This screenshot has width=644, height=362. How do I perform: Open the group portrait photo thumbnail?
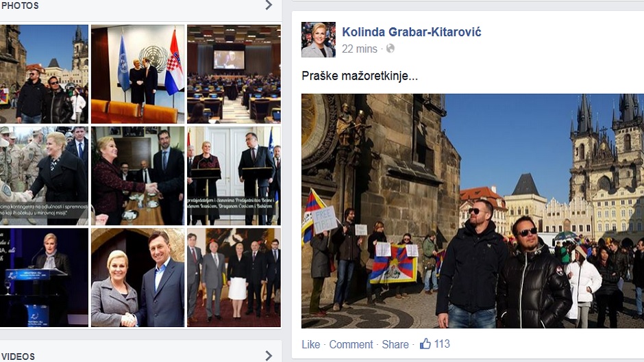tap(234, 277)
